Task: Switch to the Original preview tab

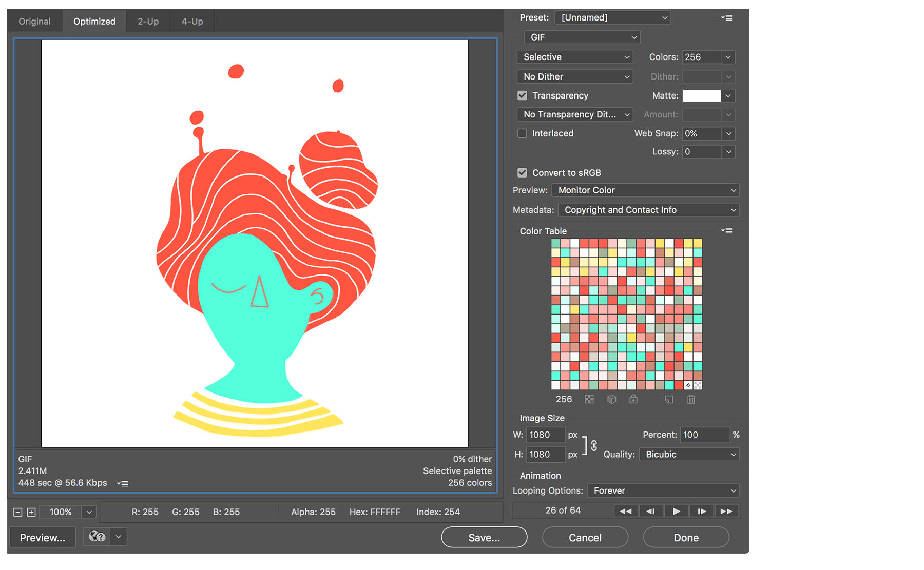Action: tap(34, 21)
